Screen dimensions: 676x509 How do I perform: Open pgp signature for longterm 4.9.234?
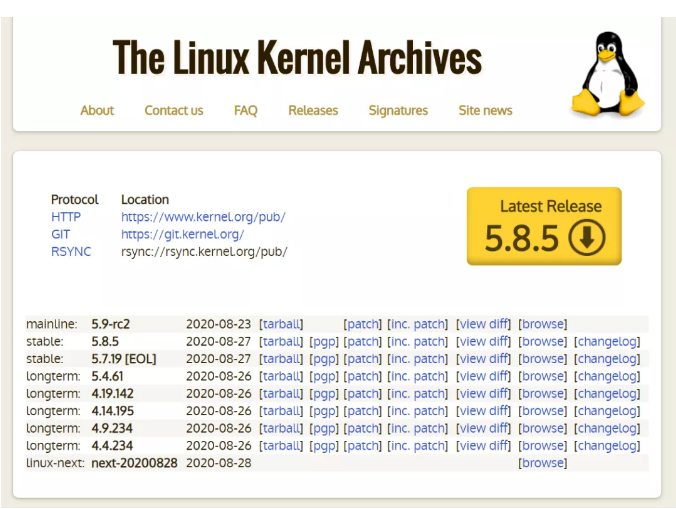click(324, 428)
